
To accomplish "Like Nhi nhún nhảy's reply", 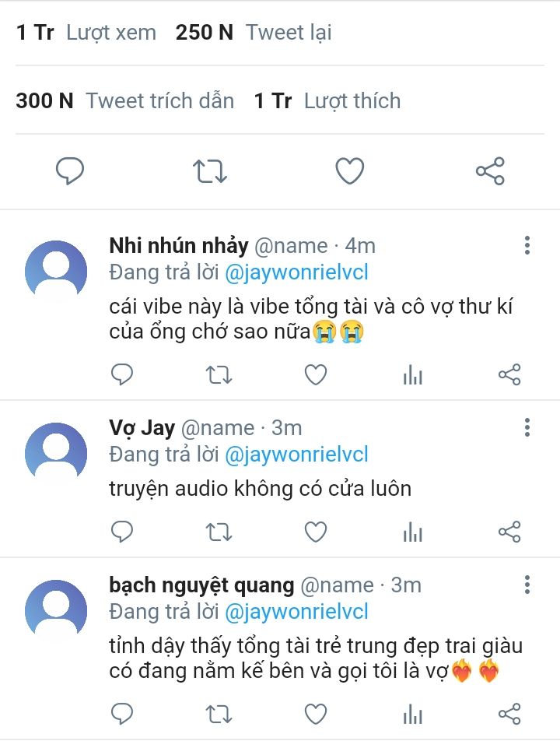I will (315, 375).
